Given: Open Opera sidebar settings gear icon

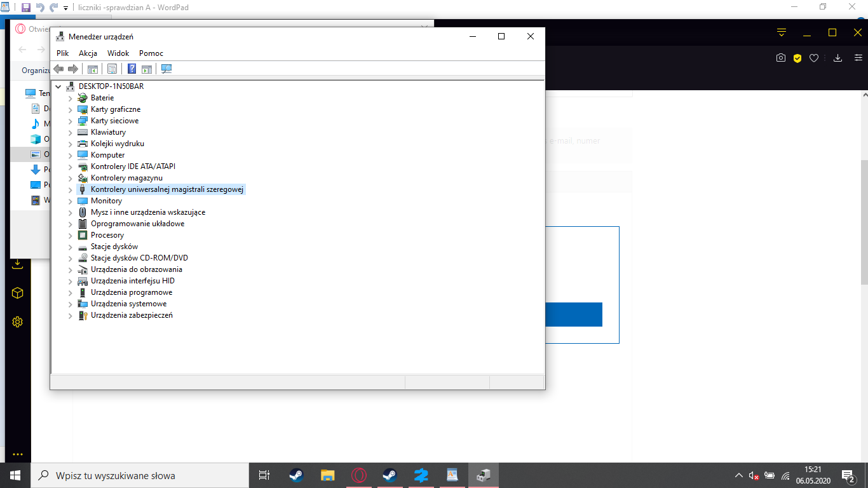Looking at the screenshot, I should (18, 322).
